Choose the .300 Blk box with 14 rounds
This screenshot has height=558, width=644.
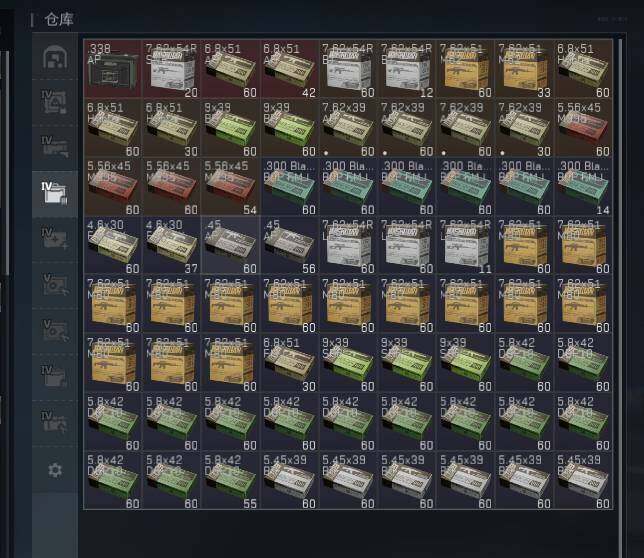[x=583, y=187]
